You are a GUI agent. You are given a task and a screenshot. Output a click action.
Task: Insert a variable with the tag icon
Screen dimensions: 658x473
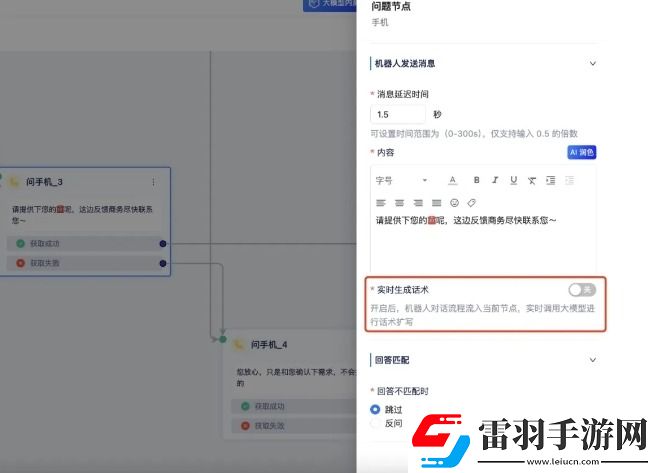472,203
